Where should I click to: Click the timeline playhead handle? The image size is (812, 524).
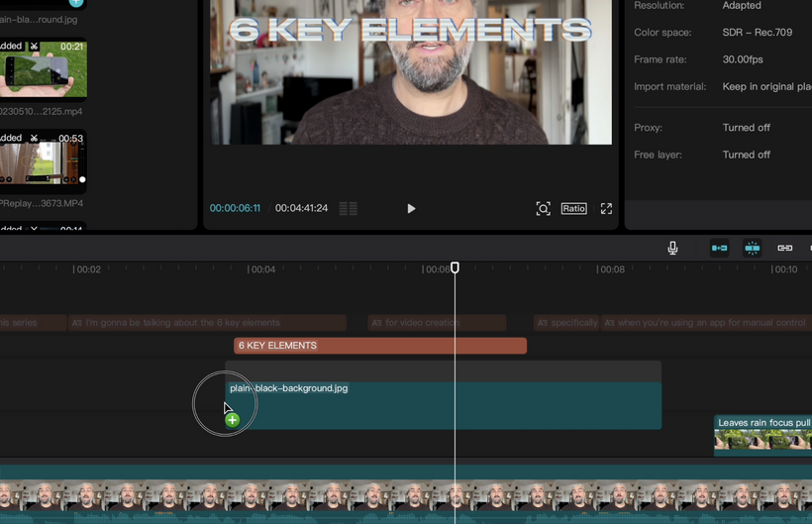456,268
